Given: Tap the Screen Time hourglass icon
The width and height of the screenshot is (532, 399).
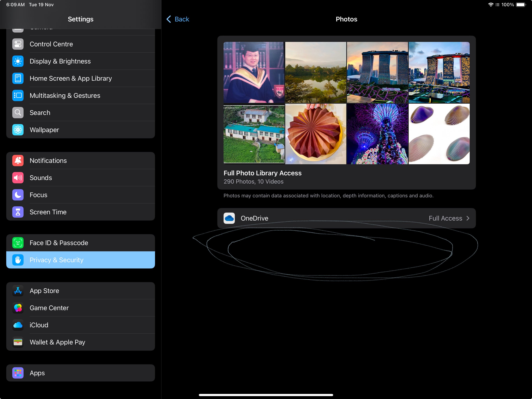Looking at the screenshot, I should click(18, 212).
